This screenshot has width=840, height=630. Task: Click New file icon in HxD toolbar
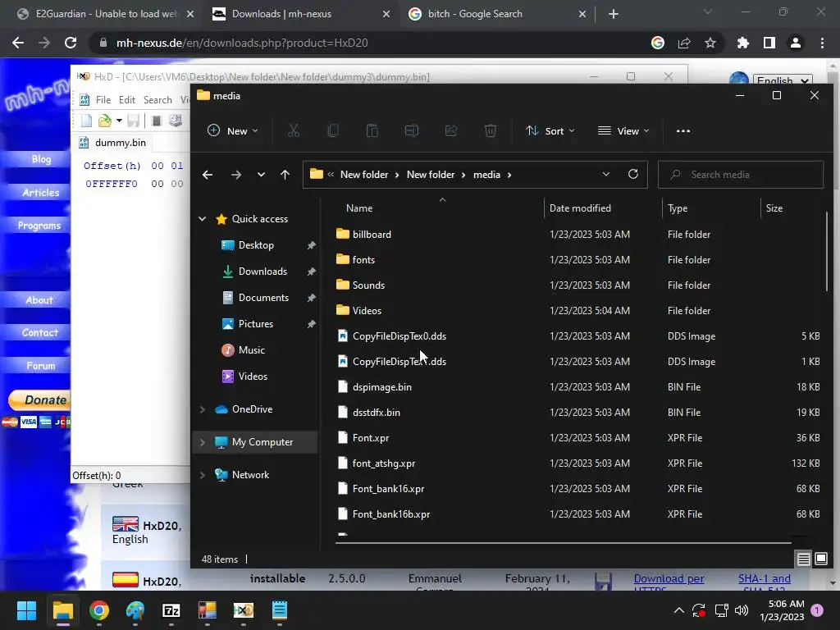[86, 121]
